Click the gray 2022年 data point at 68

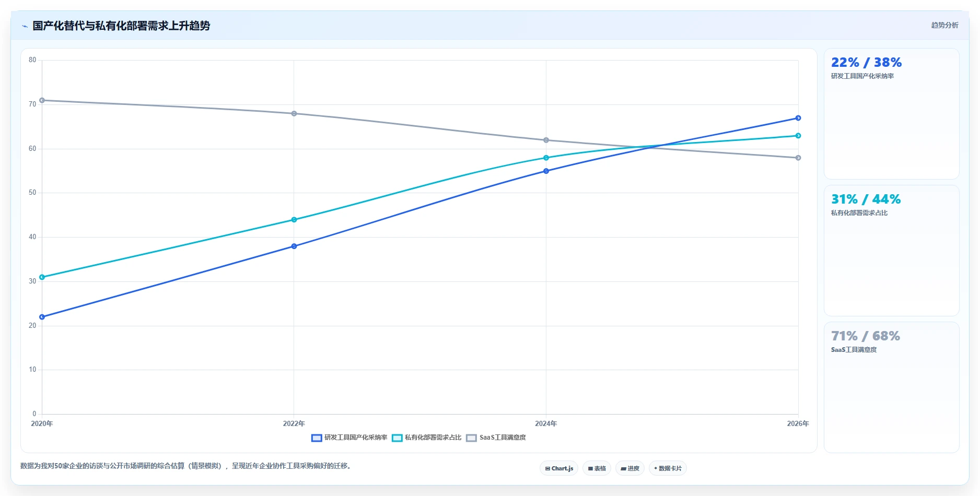pos(294,113)
